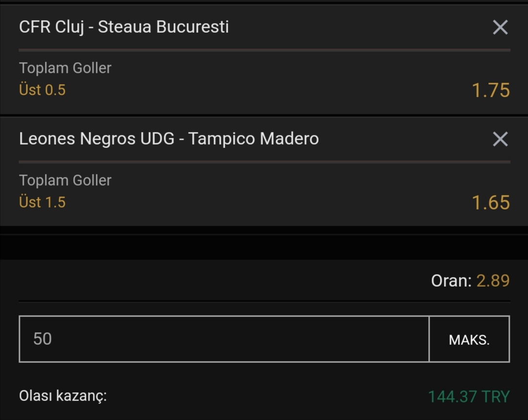This screenshot has height=420, width=528.
Task: Remove the CFR Cluj - Steaua Bucuresti bet
Action: point(500,27)
